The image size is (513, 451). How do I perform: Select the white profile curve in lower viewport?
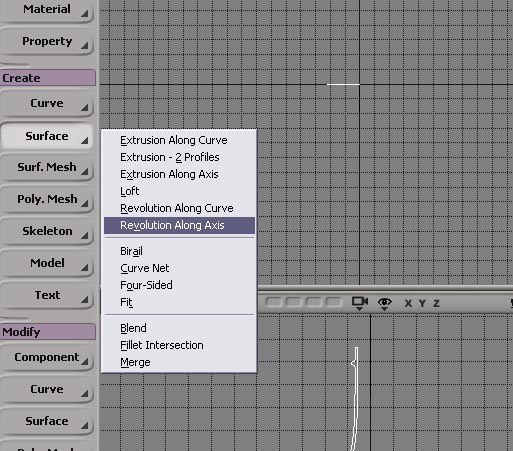click(x=356, y=400)
